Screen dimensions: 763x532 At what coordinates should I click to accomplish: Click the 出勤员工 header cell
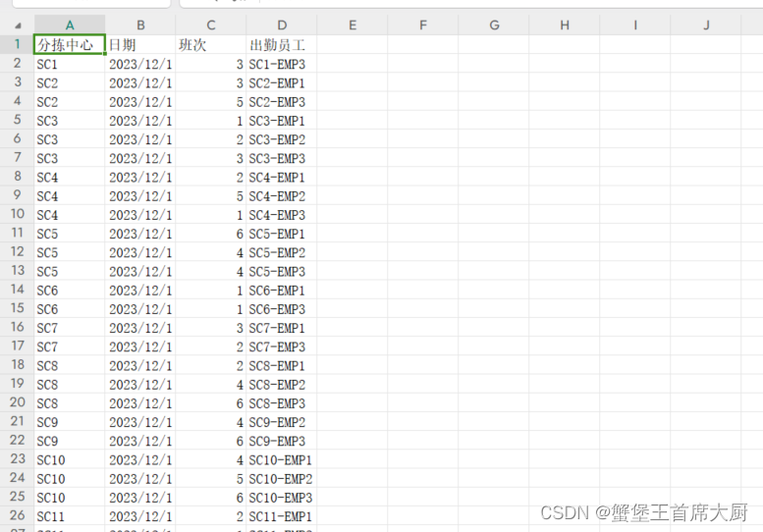[282, 45]
